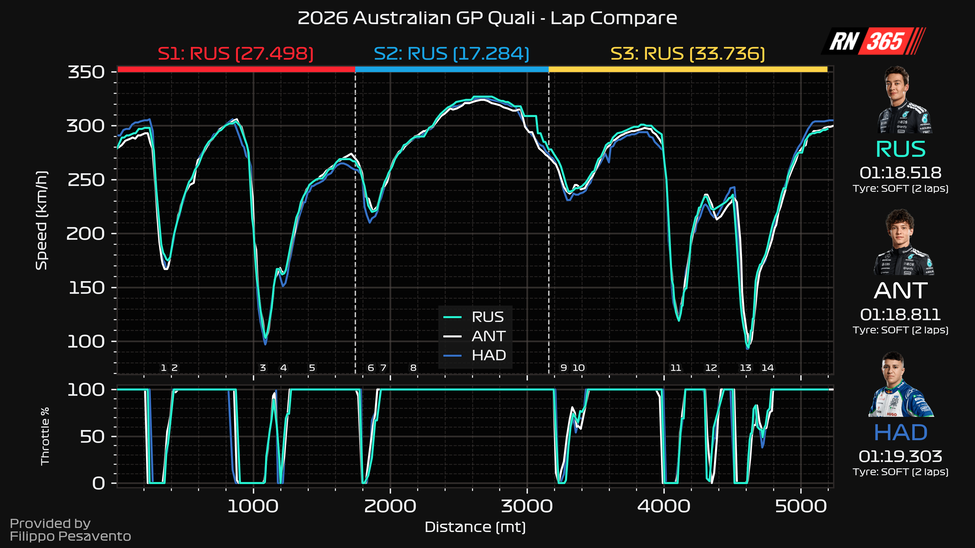Select Hadjar's driver portrait
This screenshot has height=548, width=975.
pos(905,386)
